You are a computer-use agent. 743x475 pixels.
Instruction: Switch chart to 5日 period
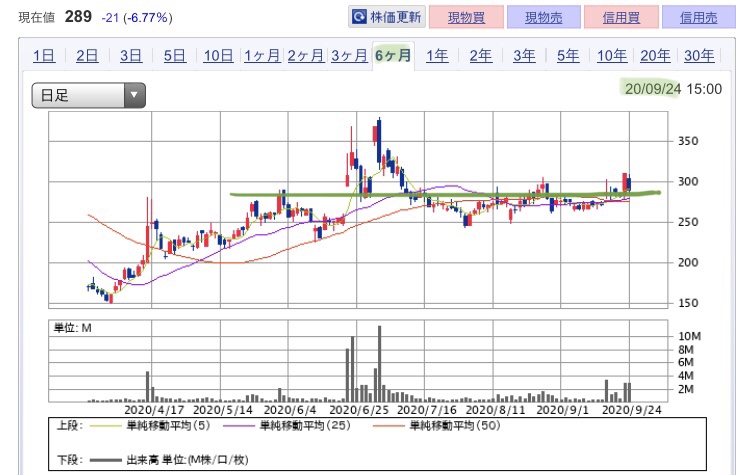tap(174, 56)
